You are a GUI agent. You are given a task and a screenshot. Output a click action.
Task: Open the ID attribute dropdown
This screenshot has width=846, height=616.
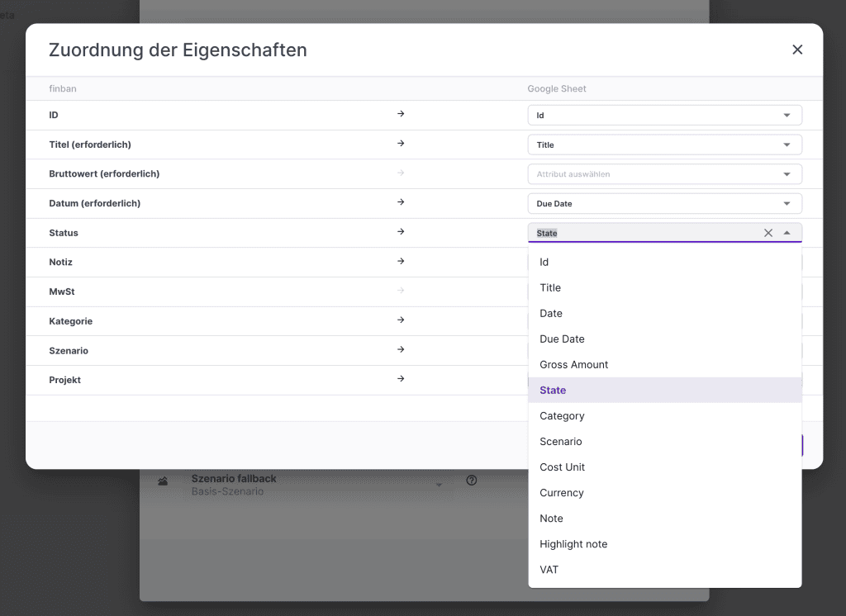[x=787, y=116]
